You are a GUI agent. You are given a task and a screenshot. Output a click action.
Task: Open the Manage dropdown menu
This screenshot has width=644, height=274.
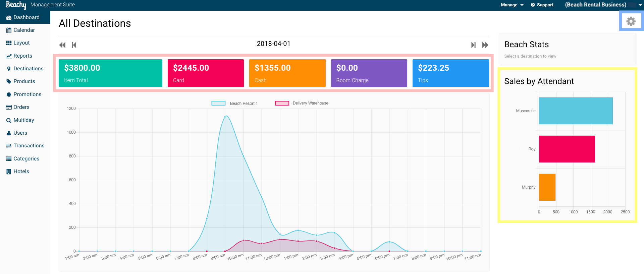pyautogui.click(x=512, y=5)
